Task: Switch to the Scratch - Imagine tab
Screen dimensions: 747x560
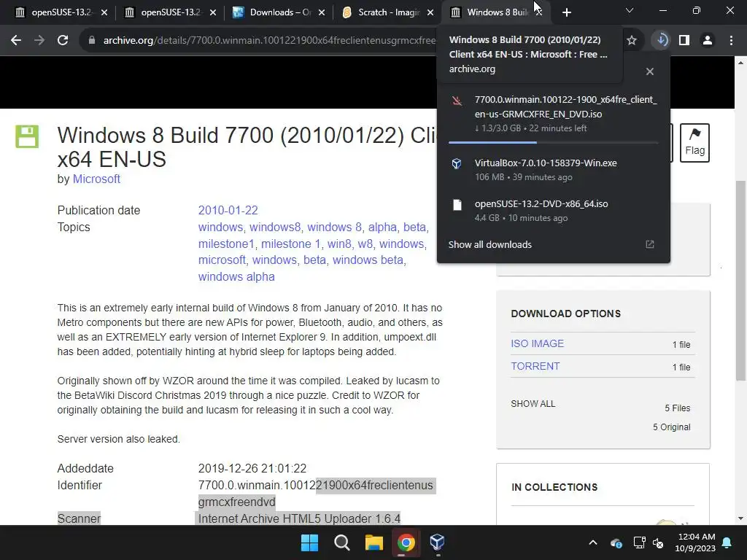Action: tap(388, 12)
